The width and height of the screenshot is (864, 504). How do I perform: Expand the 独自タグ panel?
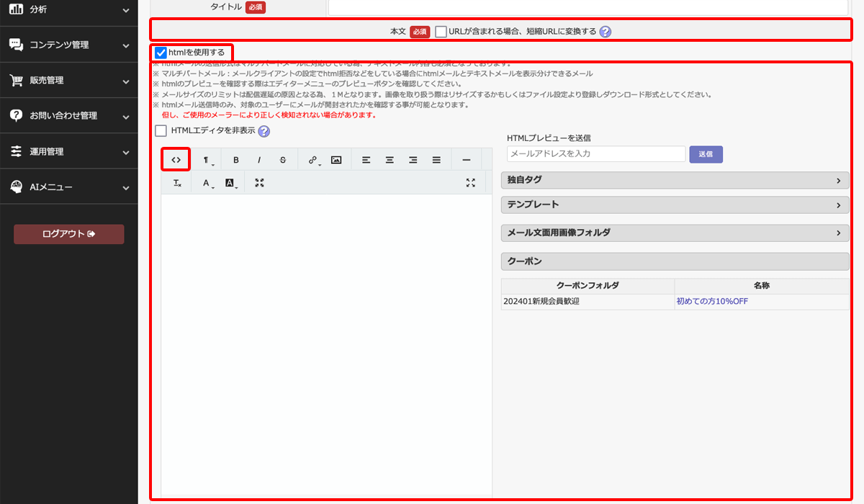pos(675,181)
